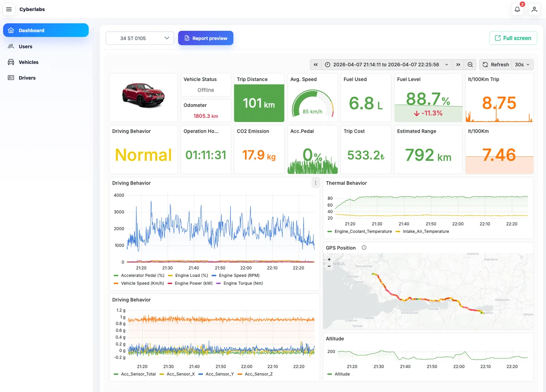Open the notifications bell
Screen dimensions: 546x392
click(517, 9)
